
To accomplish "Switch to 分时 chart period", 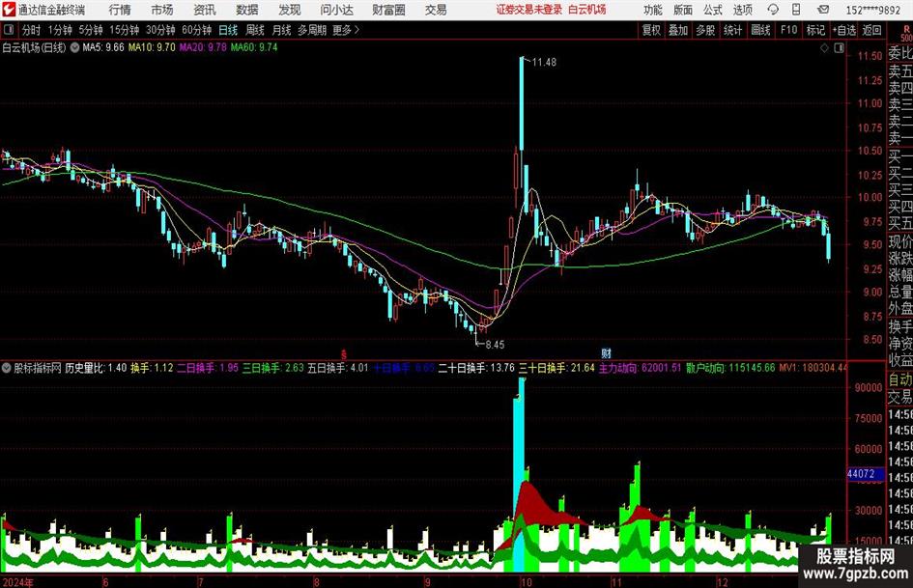I will [x=32, y=30].
